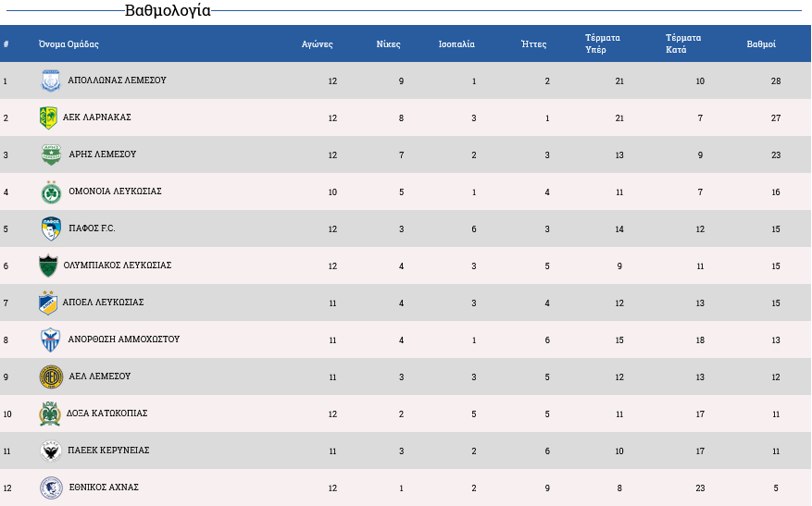This screenshot has width=812, height=506.
Task: Open the Anorthosis Famagusta blue-white crest
Action: tap(50, 339)
